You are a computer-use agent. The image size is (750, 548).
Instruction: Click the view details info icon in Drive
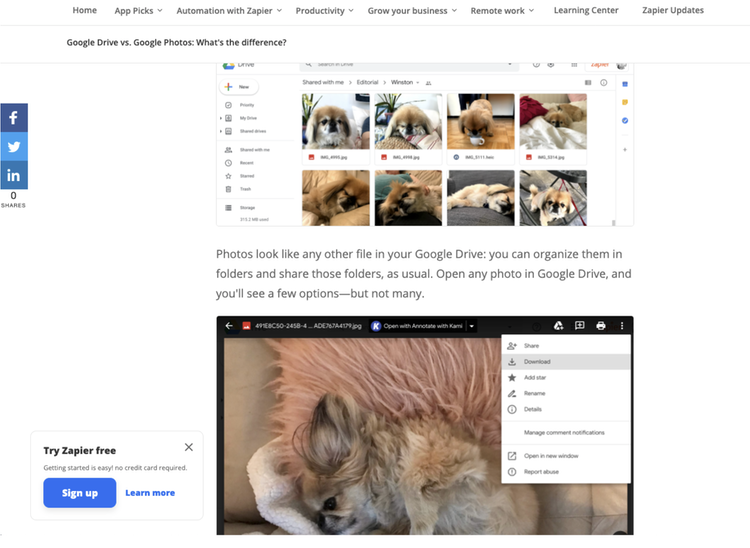pos(604,83)
